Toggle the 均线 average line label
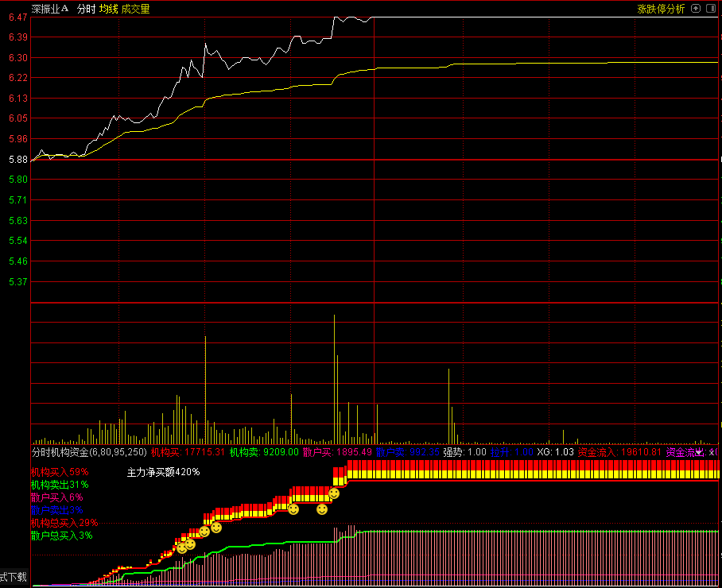Image resolution: width=722 pixels, height=588 pixels. [109, 9]
